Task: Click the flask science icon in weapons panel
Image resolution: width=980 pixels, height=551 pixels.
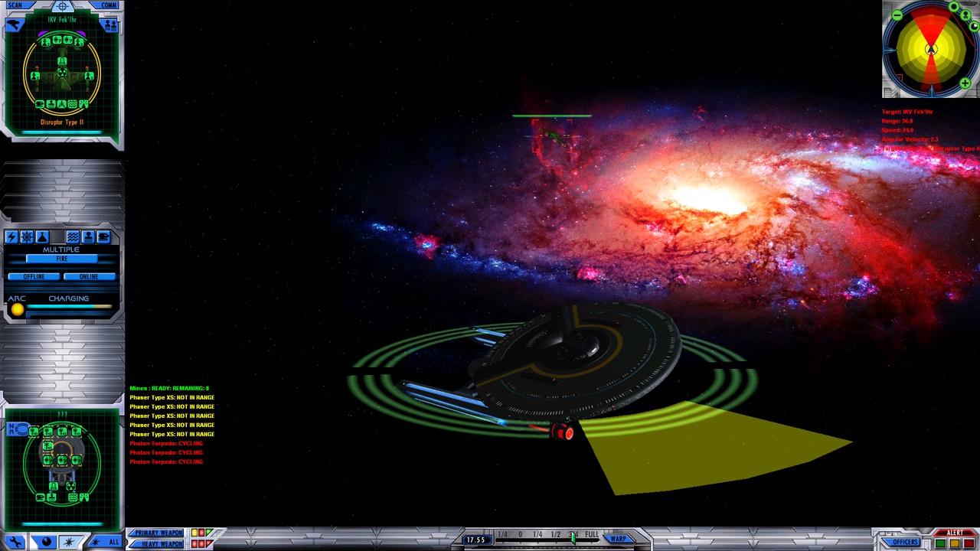Action: (42, 236)
